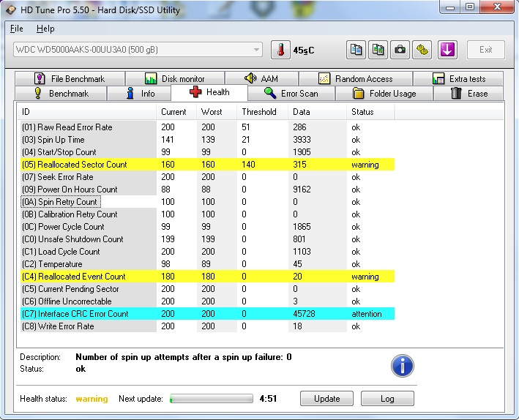Select the (C6) Offline Uncorrectable row

208,301
